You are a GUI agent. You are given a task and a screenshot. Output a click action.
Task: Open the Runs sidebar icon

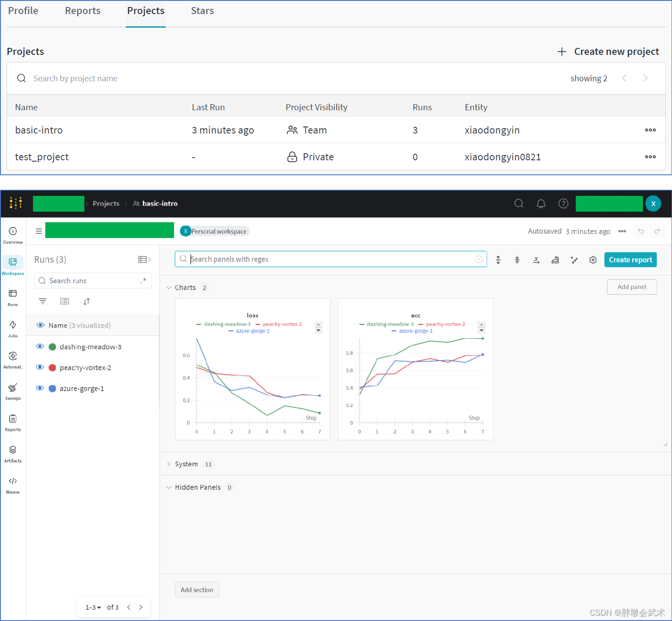(13, 297)
